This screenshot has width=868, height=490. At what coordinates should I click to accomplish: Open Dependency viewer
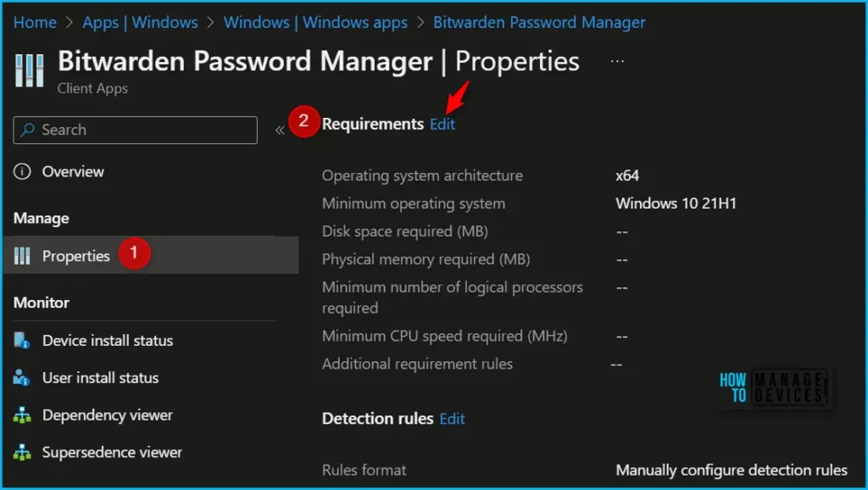click(x=108, y=415)
